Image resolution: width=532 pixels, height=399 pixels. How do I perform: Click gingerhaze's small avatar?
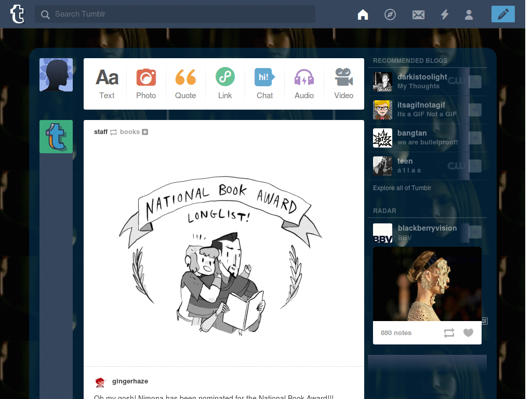point(100,382)
